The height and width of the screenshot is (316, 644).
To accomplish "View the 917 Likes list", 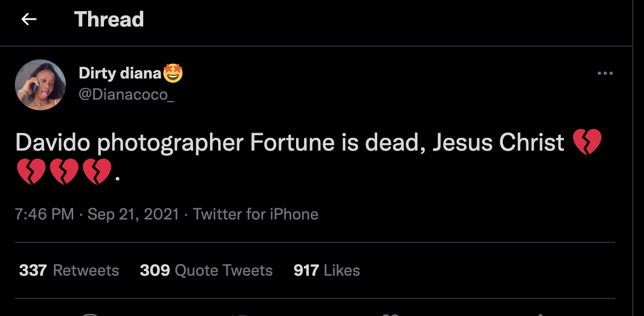I will pos(327,270).
